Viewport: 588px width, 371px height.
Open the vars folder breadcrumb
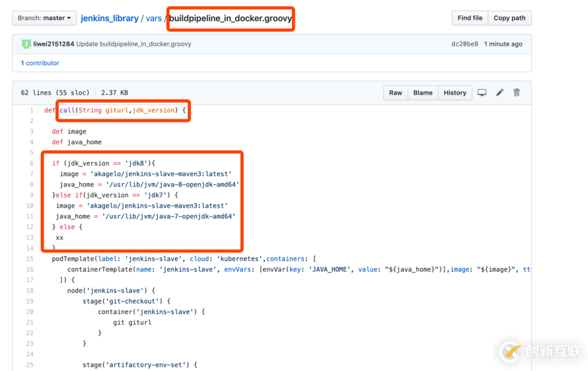click(x=154, y=19)
